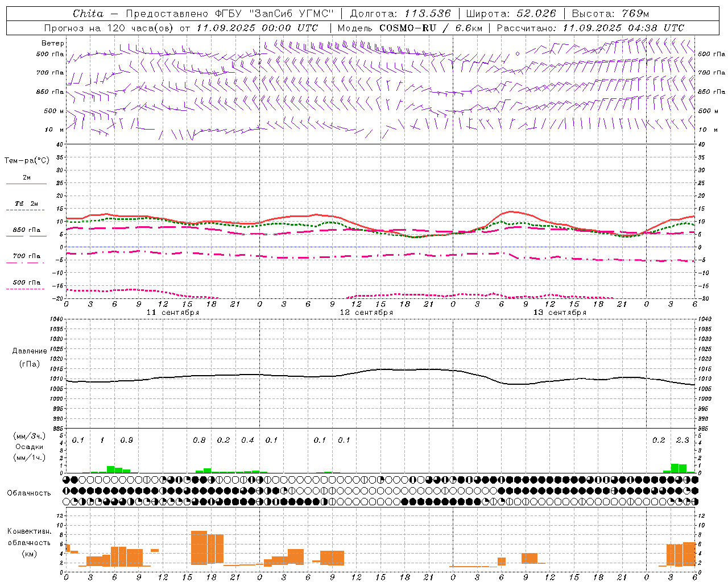
Task: Click the Td 2м dew point legend
Action: click(27, 203)
